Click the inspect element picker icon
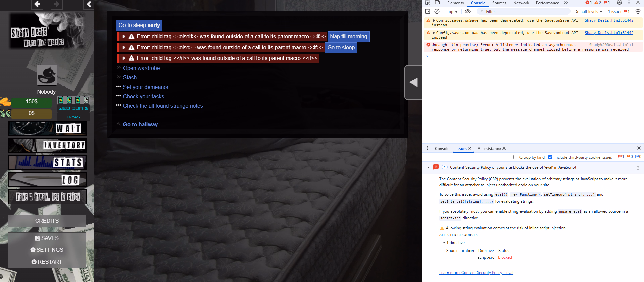The image size is (644, 282). (x=428, y=3)
